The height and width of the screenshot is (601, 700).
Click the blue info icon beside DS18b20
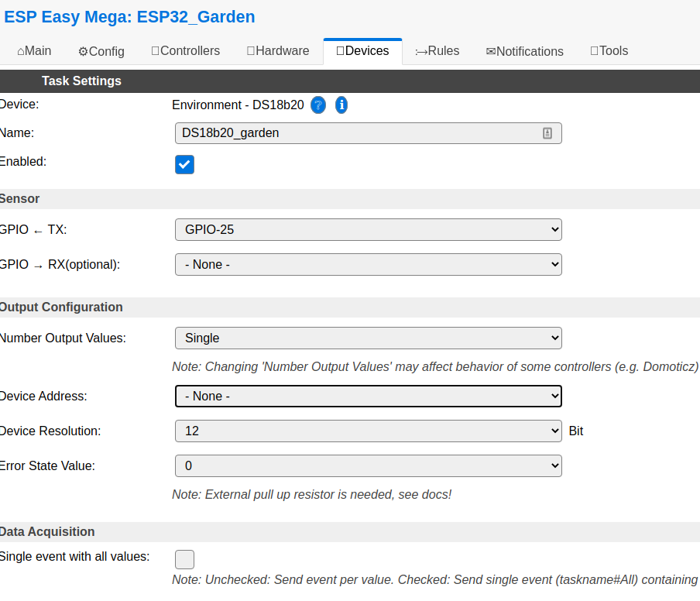pyautogui.click(x=341, y=105)
